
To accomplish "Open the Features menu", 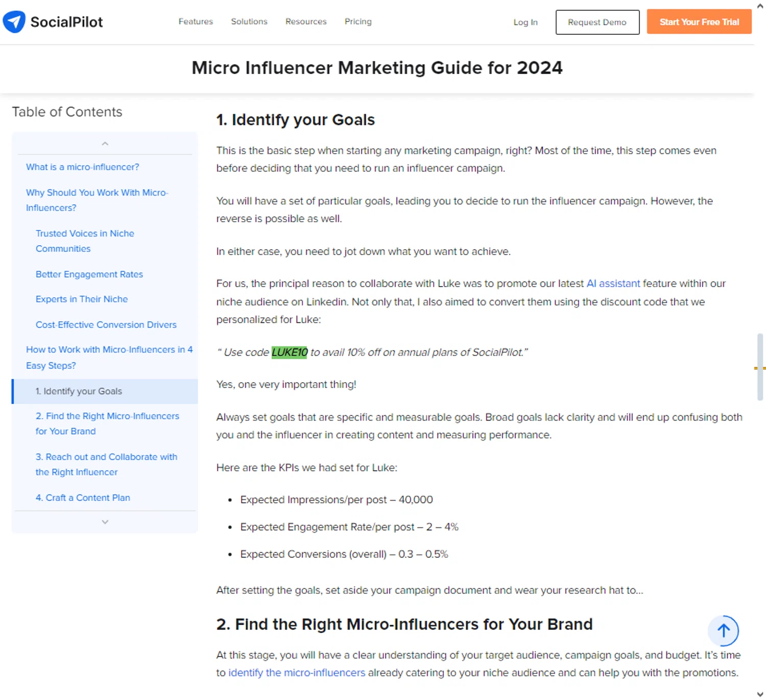I will click(x=196, y=21).
